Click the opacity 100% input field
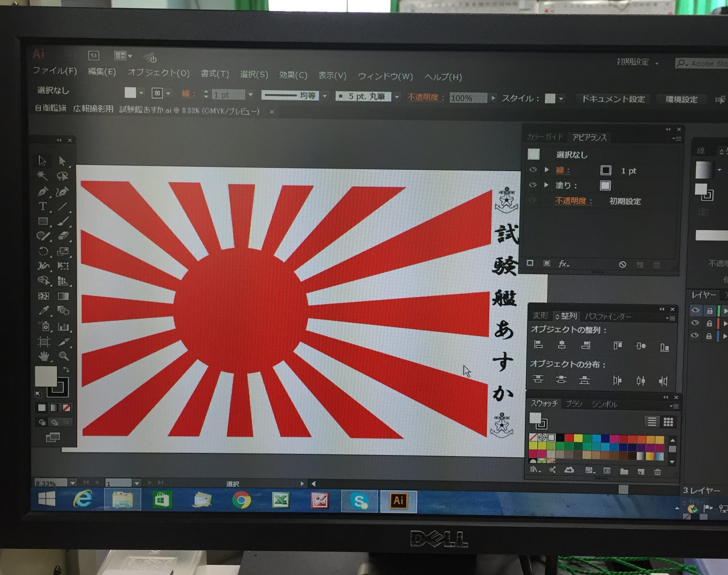This screenshot has width=728, height=575. 468,98
